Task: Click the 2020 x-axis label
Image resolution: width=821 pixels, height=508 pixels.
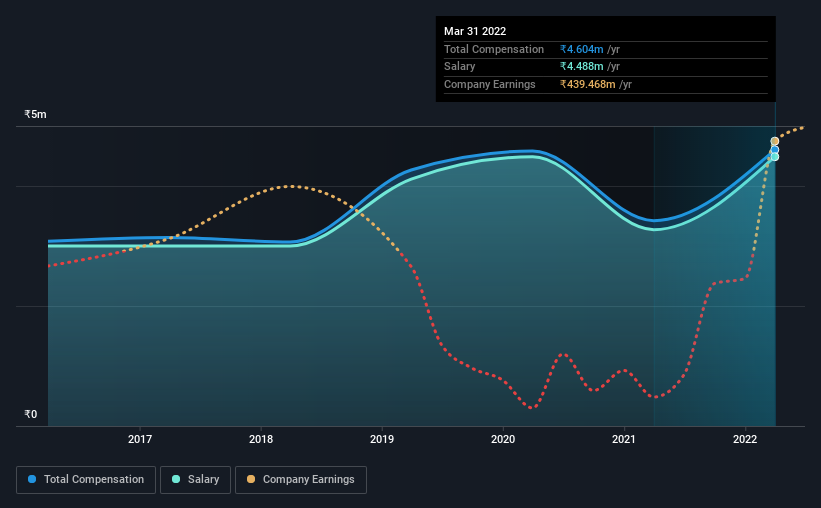Action: click(503, 439)
